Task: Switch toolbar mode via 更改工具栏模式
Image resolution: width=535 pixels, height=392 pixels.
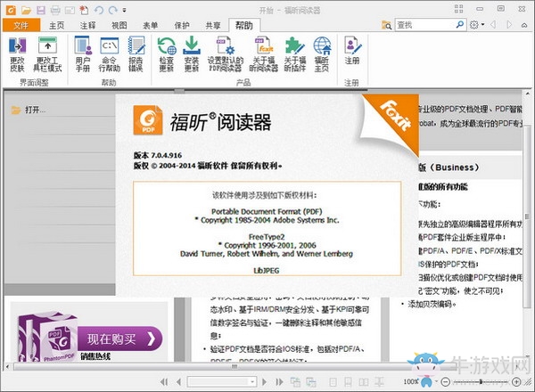Action: (x=47, y=53)
